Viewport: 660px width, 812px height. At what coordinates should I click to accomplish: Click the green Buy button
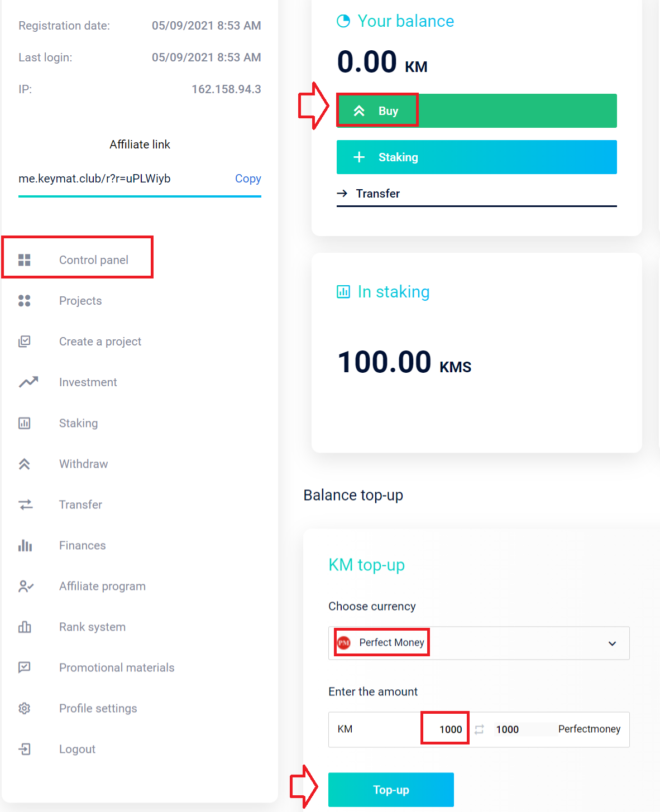click(x=477, y=110)
